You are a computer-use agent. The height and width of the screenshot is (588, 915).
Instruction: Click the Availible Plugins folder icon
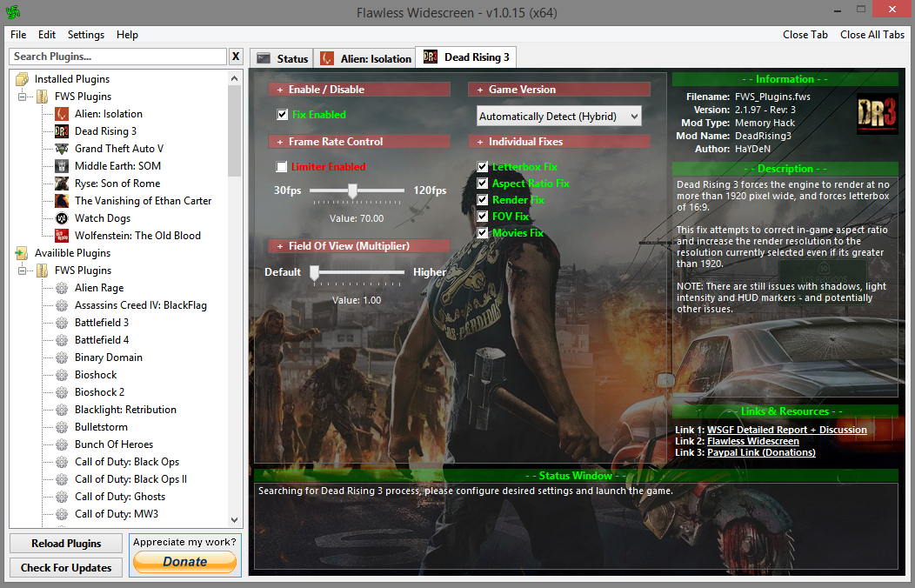(22, 253)
